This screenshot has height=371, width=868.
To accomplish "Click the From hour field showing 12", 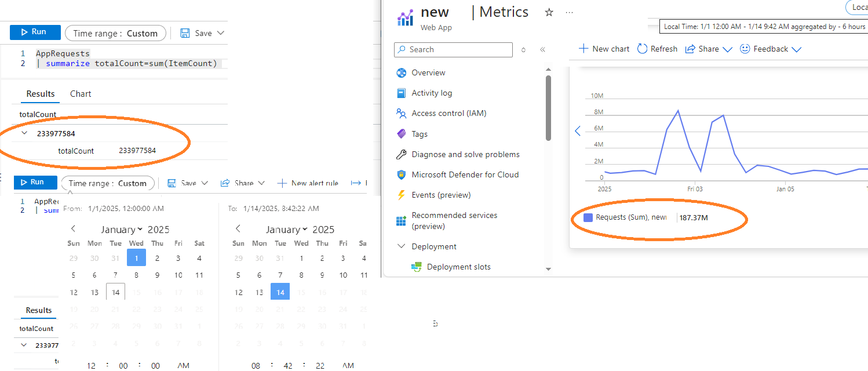I will click(x=91, y=366).
